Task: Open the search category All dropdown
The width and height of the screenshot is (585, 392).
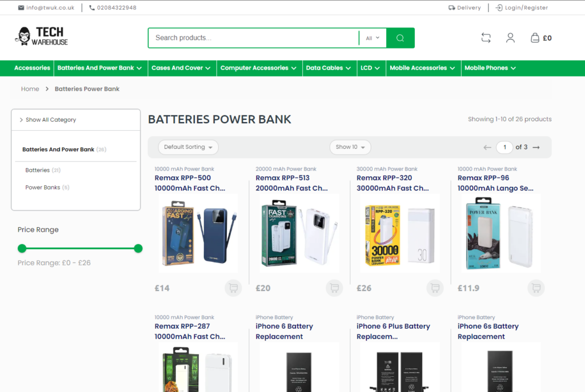Action: point(372,38)
